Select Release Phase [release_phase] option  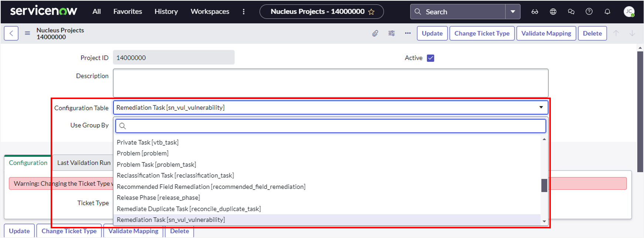click(x=327, y=198)
